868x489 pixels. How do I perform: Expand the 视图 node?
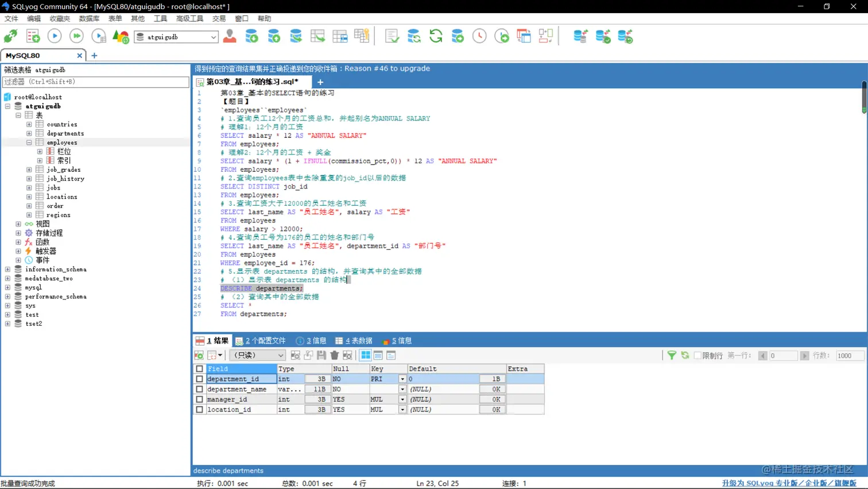[18, 224]
